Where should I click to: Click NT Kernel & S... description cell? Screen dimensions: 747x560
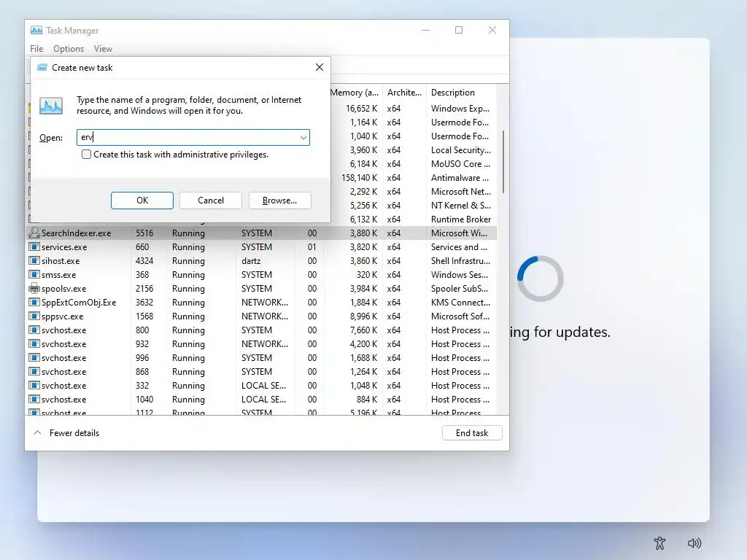(461, 205)
